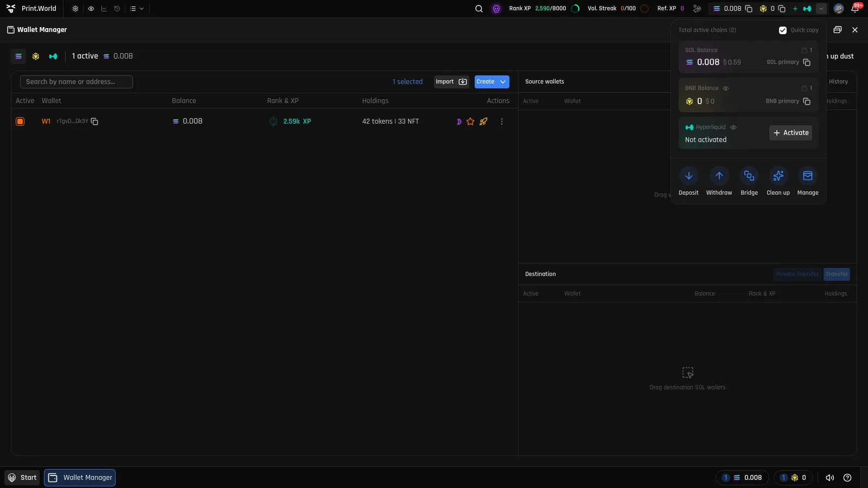Copy BNB primary address
The height and width of the screenshot is (488, 868).
(x=807, y=101)
